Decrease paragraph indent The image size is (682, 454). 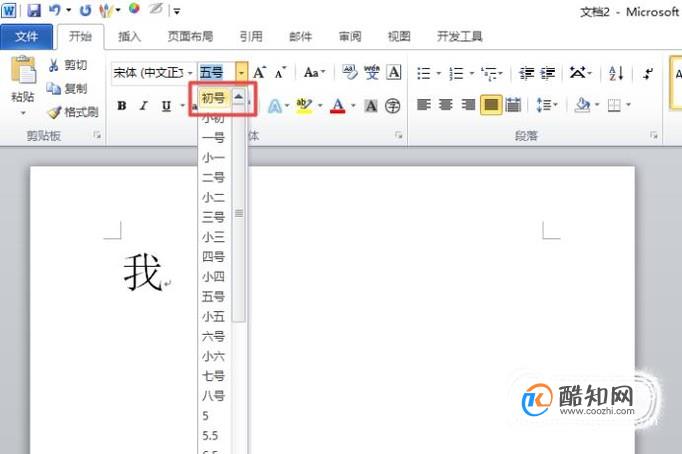527,73
